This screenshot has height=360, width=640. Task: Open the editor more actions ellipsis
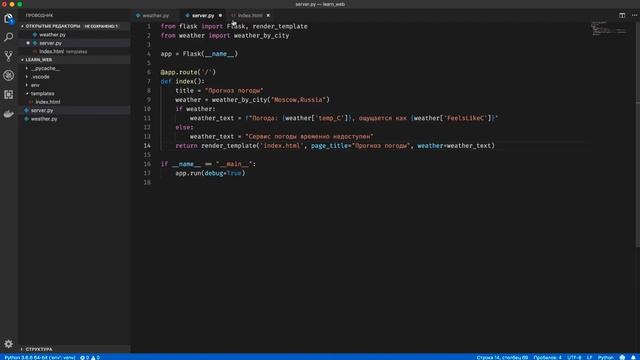(634, 15)
